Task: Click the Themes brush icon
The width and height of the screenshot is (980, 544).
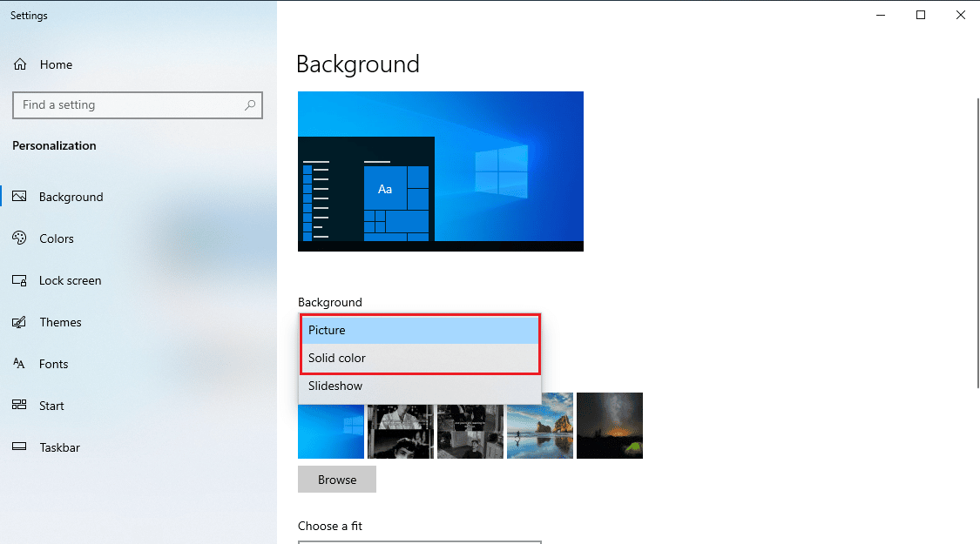Action: pyautogui.click(x=19, y=322)
